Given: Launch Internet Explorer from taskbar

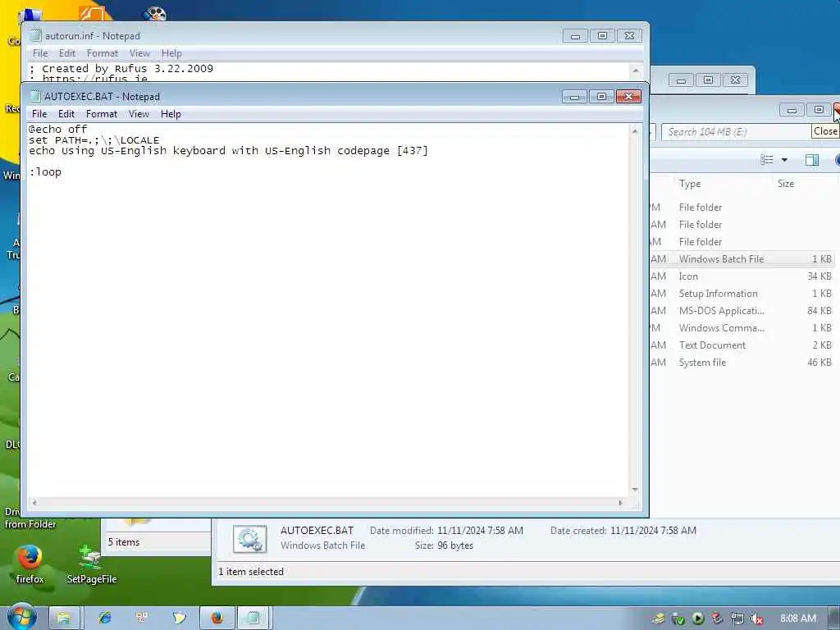Looking at the screenshot, I should (105, 618).
